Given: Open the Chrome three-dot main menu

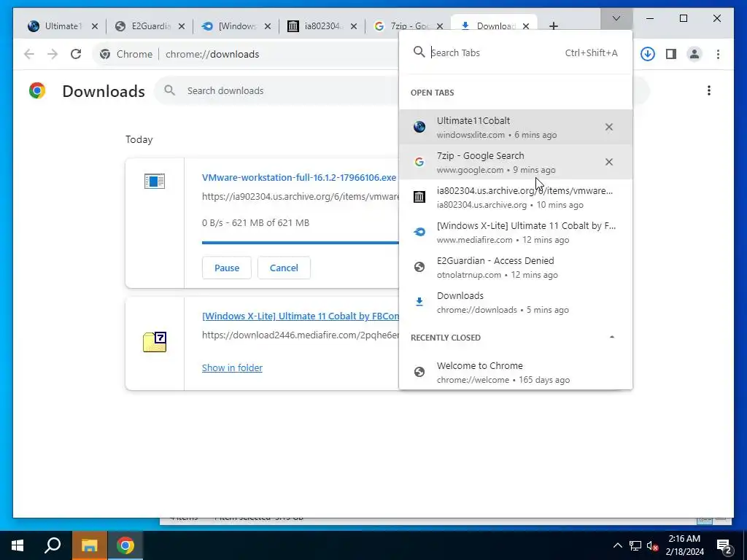Looking at the screenshot, I should click(x=718, y=54).
